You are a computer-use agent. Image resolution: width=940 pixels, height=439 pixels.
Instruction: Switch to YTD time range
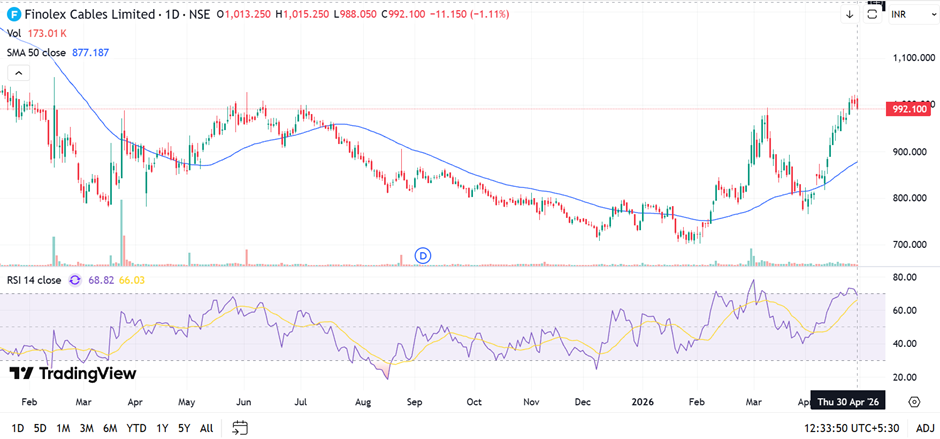click(x=138, y=428)
